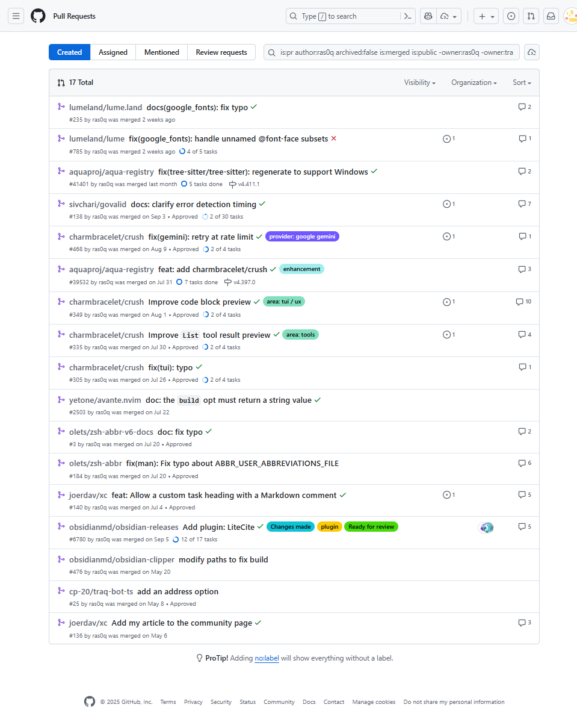Open the GitHub Copilot chat icon
Screen dimensions: 577x728
tap(428, 16)
